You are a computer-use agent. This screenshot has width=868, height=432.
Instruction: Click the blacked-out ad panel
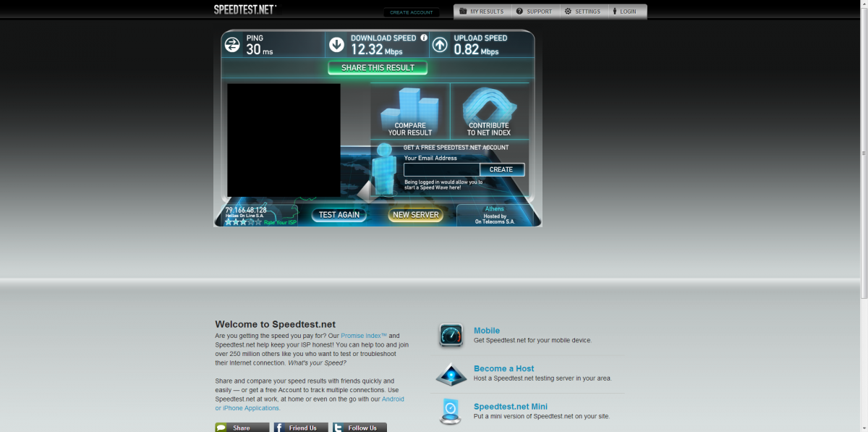tap(284, 140)
